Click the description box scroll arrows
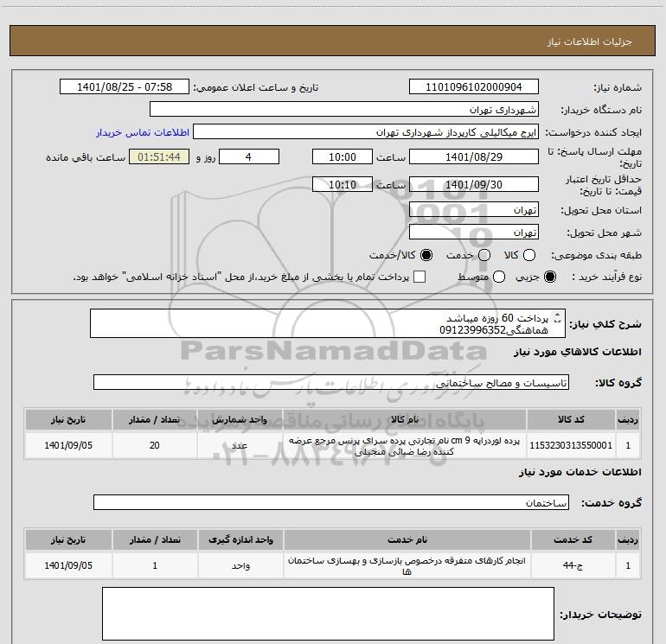The height and width of the screenshot is (644, 666). (558, 317)
